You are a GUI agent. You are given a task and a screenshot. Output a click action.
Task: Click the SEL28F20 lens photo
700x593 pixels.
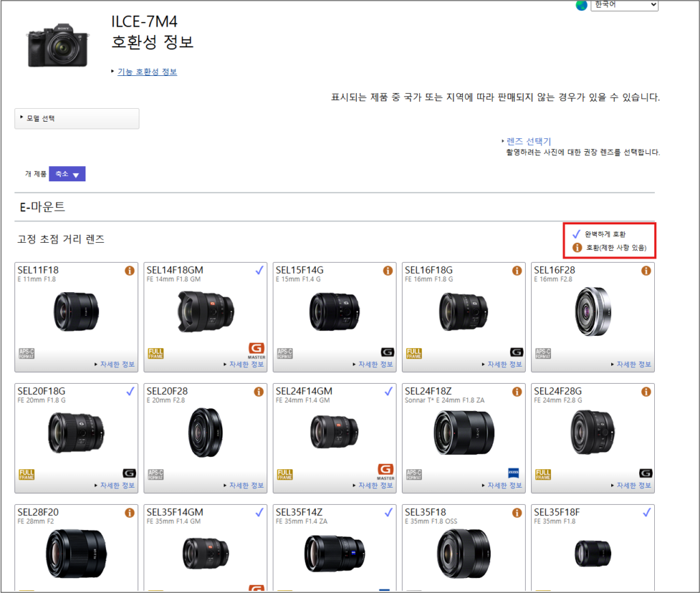[x=77, y=554]
